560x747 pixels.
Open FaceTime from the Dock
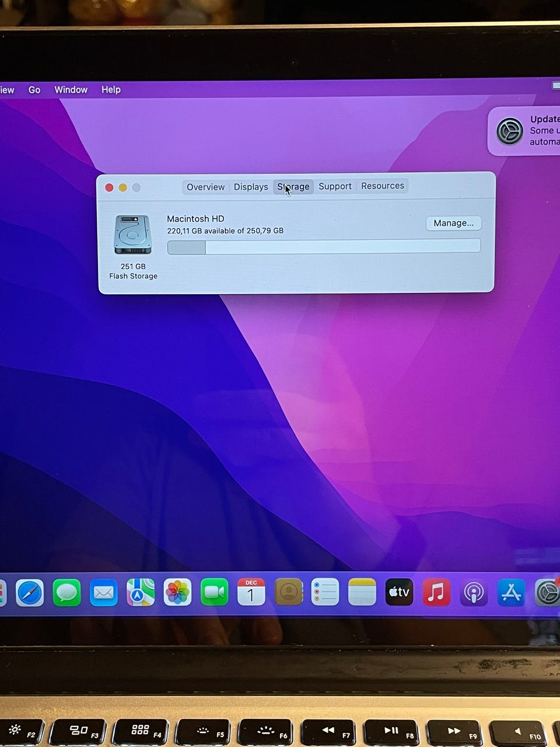point(215,592)
